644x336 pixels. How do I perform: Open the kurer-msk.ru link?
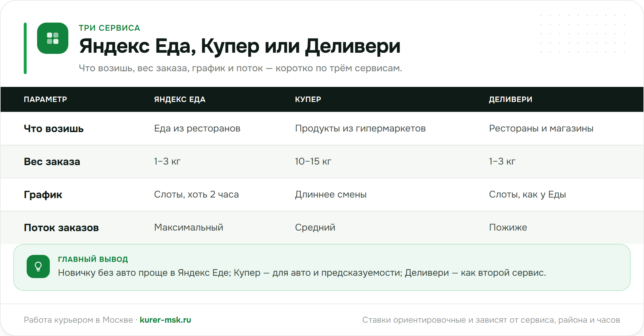pos(165,320)
